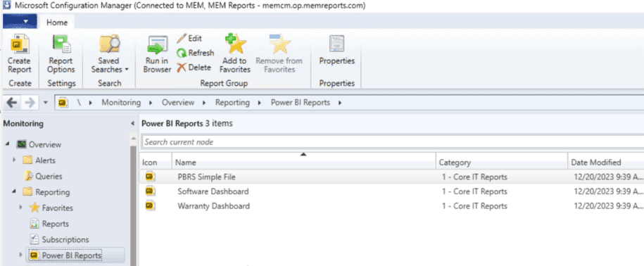Click the navigation pane vertical scrollbar
The height and width of the screenshot is (266, 644).
point(133,205)
